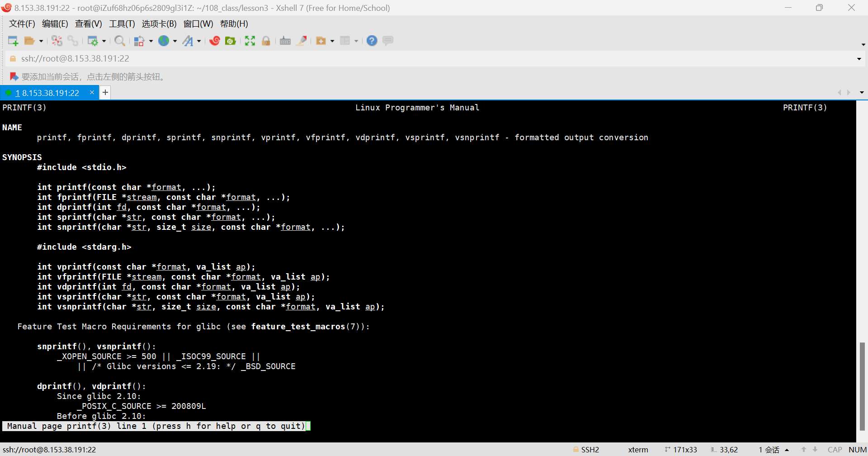
Task: Click the keyboard key mapping icon
Action: click(285, 41)
